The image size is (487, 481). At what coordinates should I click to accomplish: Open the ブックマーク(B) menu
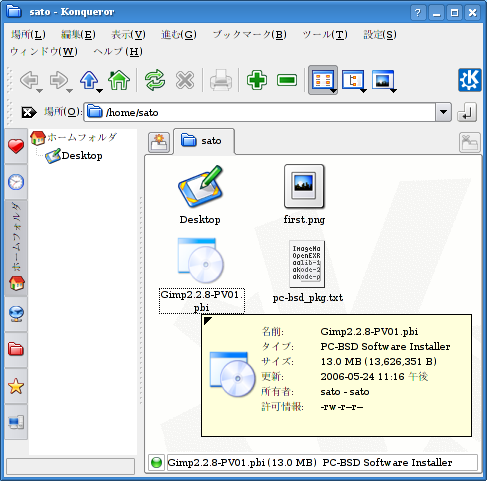(249, 34)
